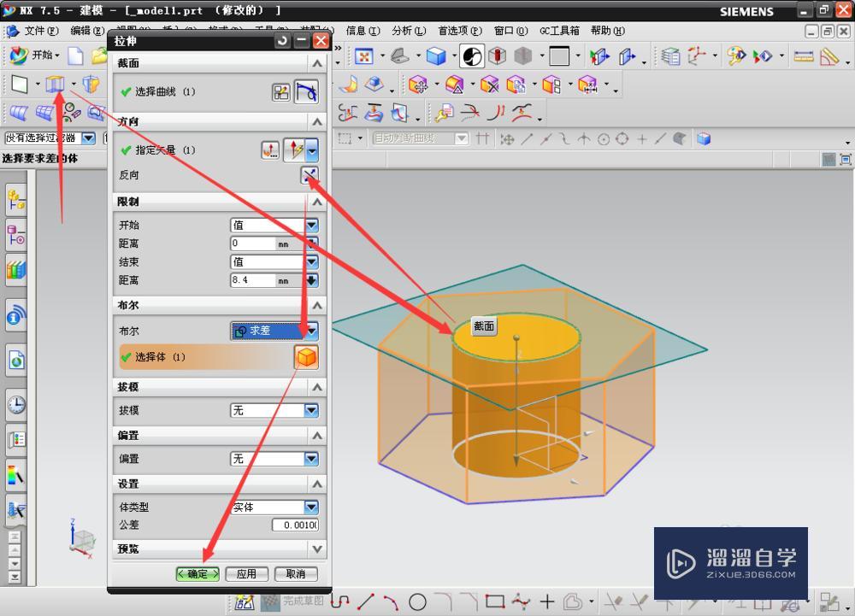855x616 pixels.
Task: Select the Rectangle sketch tool at bottom
Action: (x=495, y=601)
